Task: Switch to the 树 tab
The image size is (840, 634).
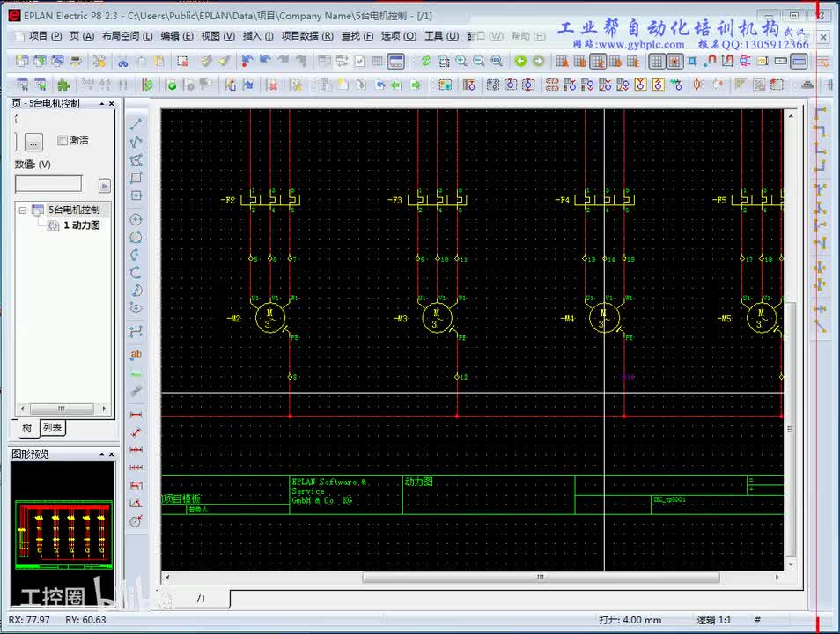Action: pyautogui.click(x=26, y=428)
